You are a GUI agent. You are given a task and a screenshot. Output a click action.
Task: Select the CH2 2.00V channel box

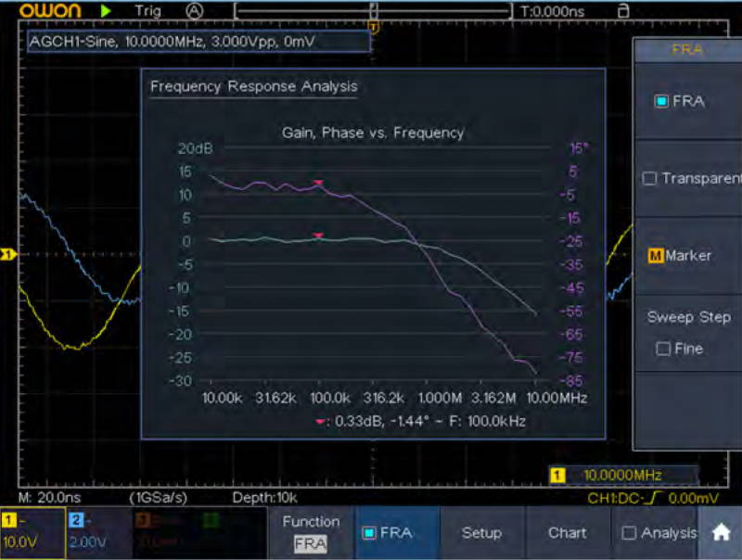pyautogui.click(x=97, y=533)
